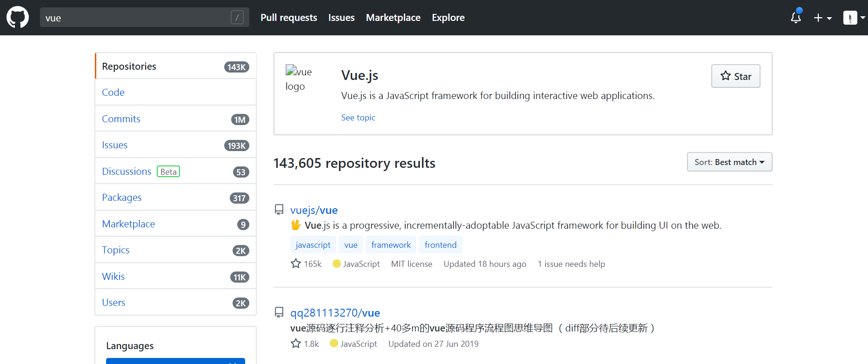Open the plus create-new menu
Image resolution: width=868 pixels, height=364 pixels.
(x=822, y=18)
